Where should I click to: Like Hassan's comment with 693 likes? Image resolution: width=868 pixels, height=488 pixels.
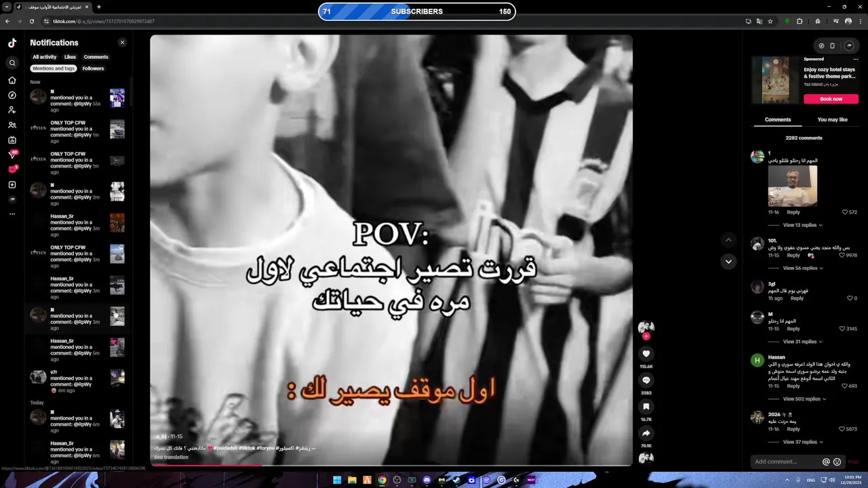click(x=844, y=386)
